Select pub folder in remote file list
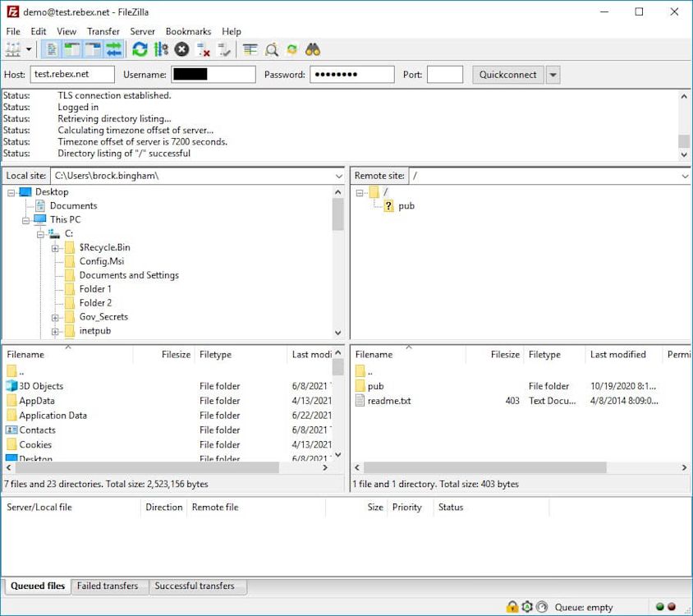Image resolution: width=693 pixels, height=616 pixels. pyautogui.click(x=376, y=386)
